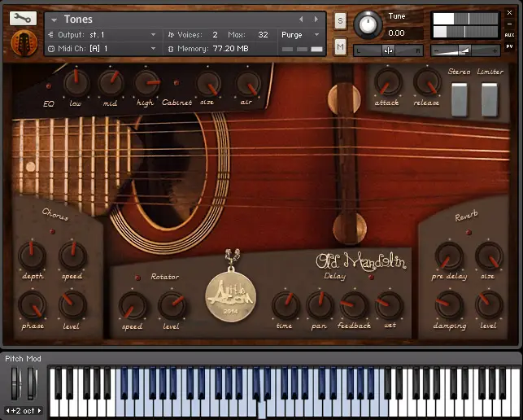Toggle the EQ power LED
523x420 pixels.
[x=49, y=86]
